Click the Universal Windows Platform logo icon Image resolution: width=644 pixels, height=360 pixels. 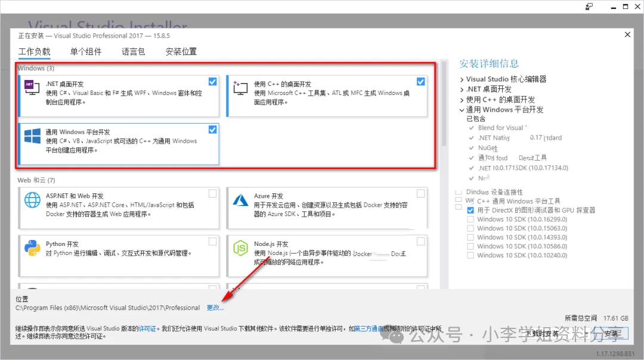(x=32, y=136)
